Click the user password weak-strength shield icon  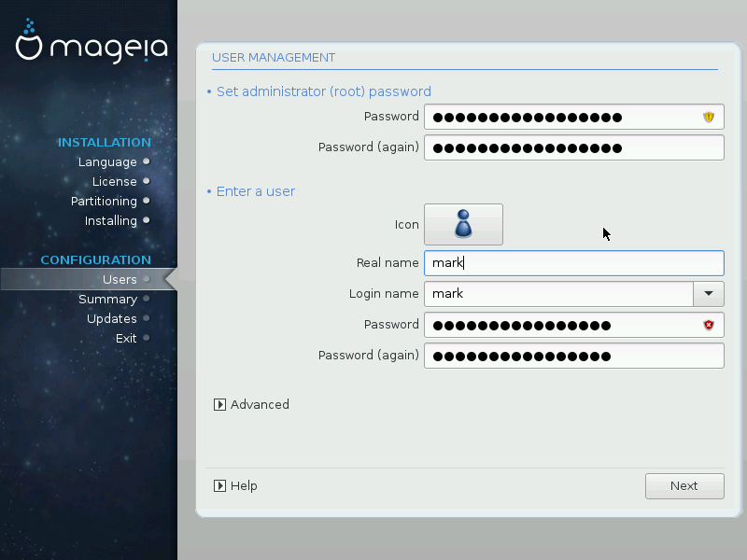(x=709, y=325)
